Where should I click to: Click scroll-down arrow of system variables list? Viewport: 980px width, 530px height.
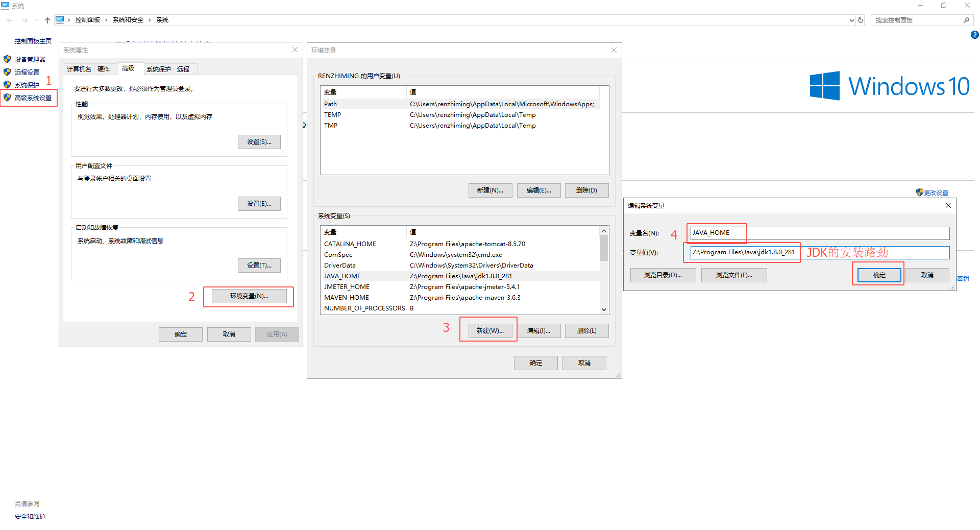pyautogui.click(x=604, y=310)
